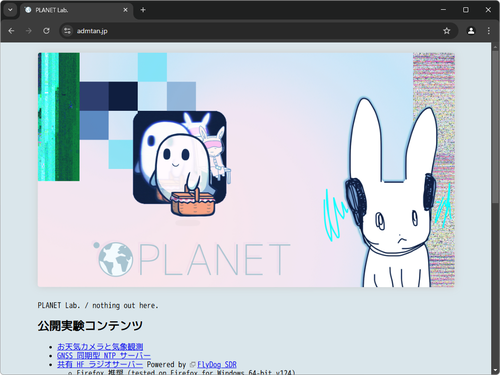The image size is (500, 375).
Task: Close the PLANET Lab. tab
Action: pos(125,10)
